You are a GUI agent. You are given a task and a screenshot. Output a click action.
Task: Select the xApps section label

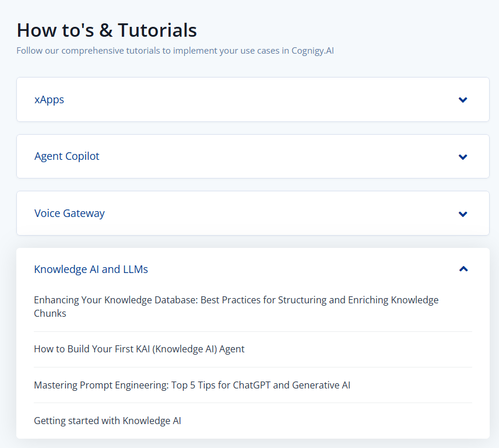pyautogui.click(x=49, y=99)
